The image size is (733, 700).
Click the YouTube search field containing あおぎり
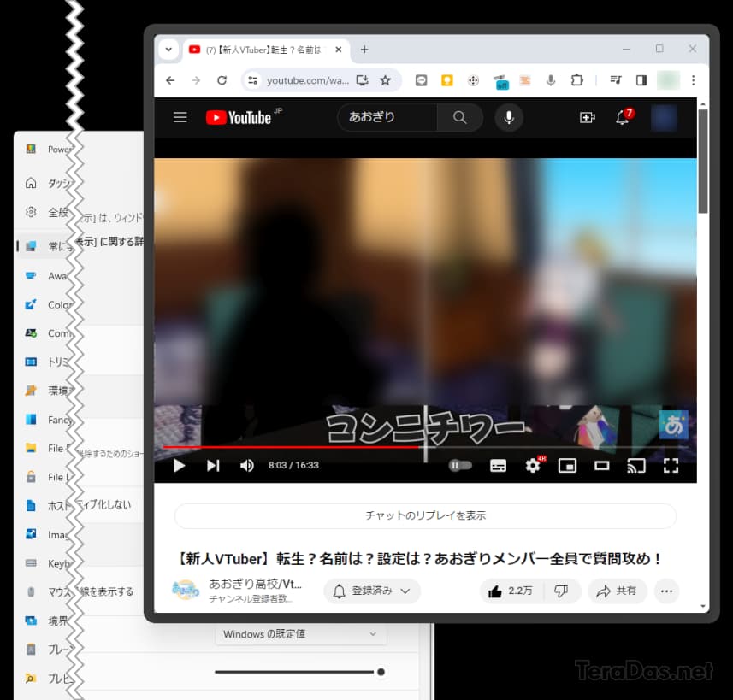387,117
